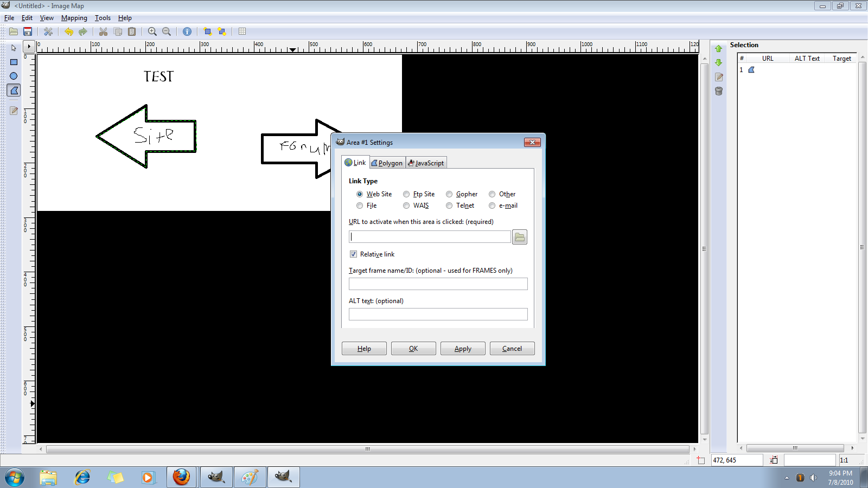Click the Cancel button
Viewport: 868px width, 488px height.
pyautogui.click(x=512, y=349)
